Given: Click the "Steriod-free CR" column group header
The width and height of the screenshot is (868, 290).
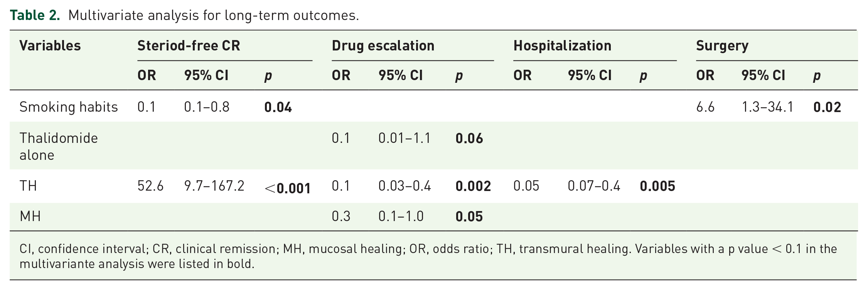Looking at the screenshot, I should tap(189, 46).
